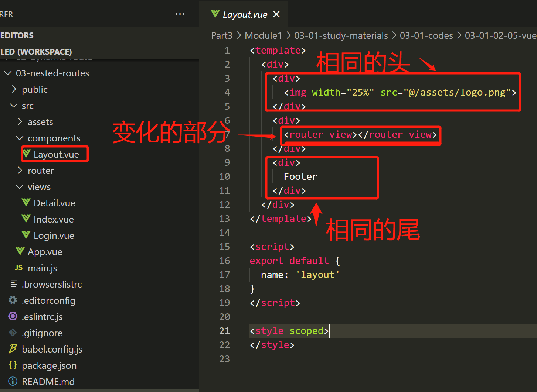Screen dimensions: 537x392
Task: Open main.js from the file tree
Action: pos(42,268)
